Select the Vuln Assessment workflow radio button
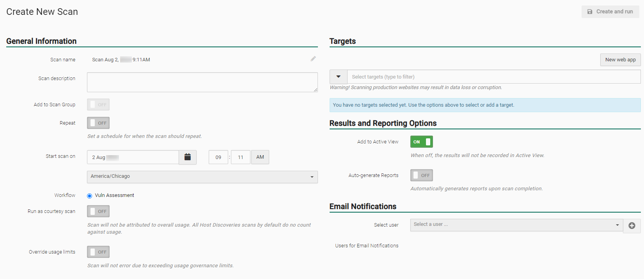This screenshot has width=644, height=279. coord(90,196)
